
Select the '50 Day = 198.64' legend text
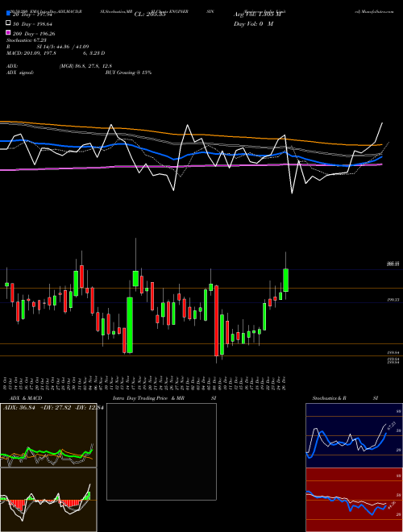point(32,24)
